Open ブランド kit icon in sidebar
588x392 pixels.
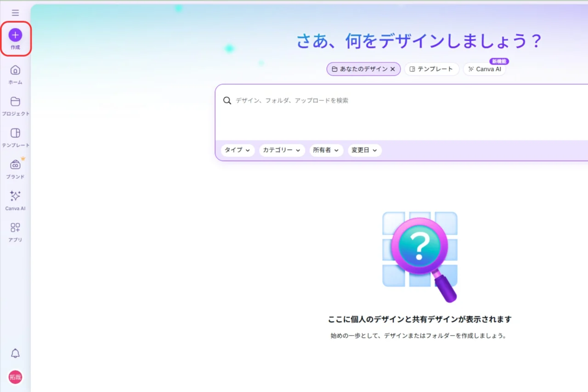pyautogui.click(x=15, y=165)
